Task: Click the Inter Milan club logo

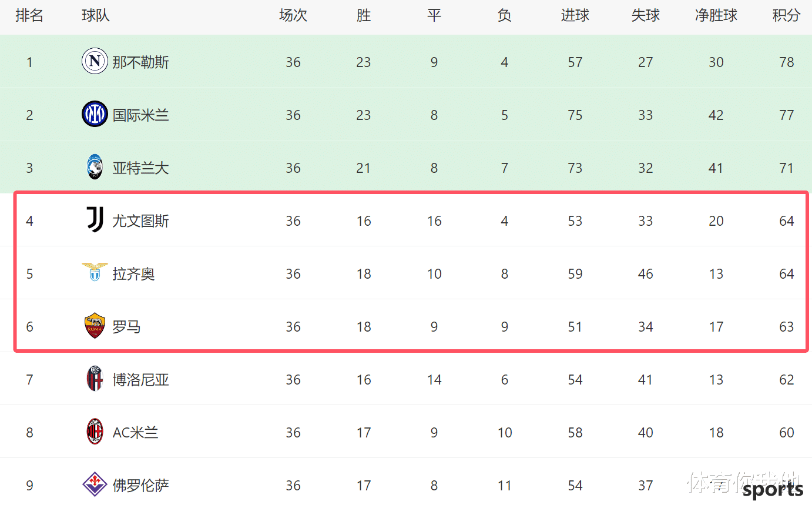Action: pos(95,114)
